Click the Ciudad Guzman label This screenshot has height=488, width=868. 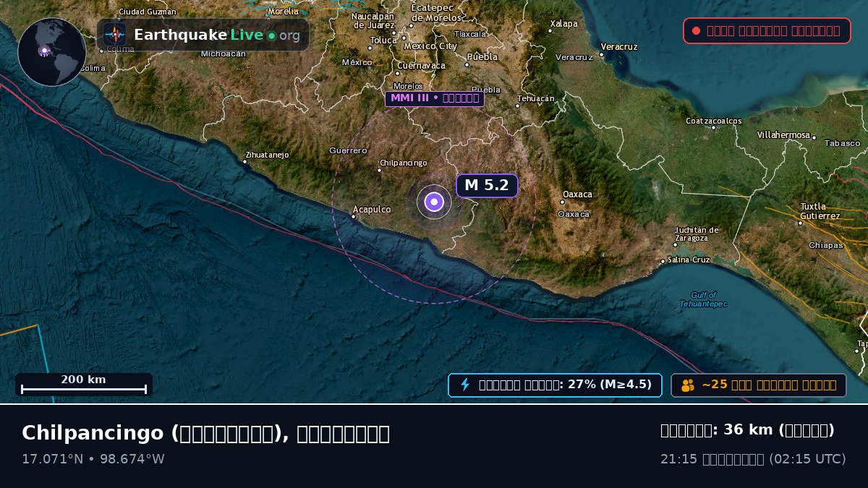point(147,12)
